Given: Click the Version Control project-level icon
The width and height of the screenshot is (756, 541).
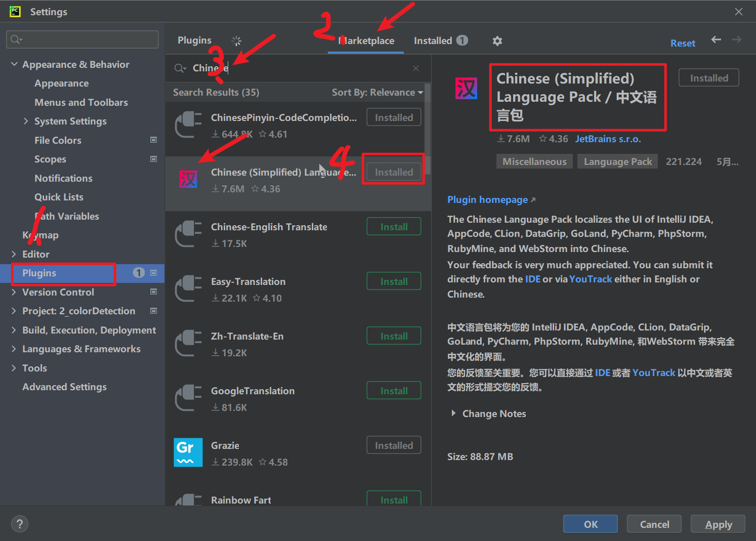Looking at the screenshot, I should pyautogui.click(x=154, y=292).
